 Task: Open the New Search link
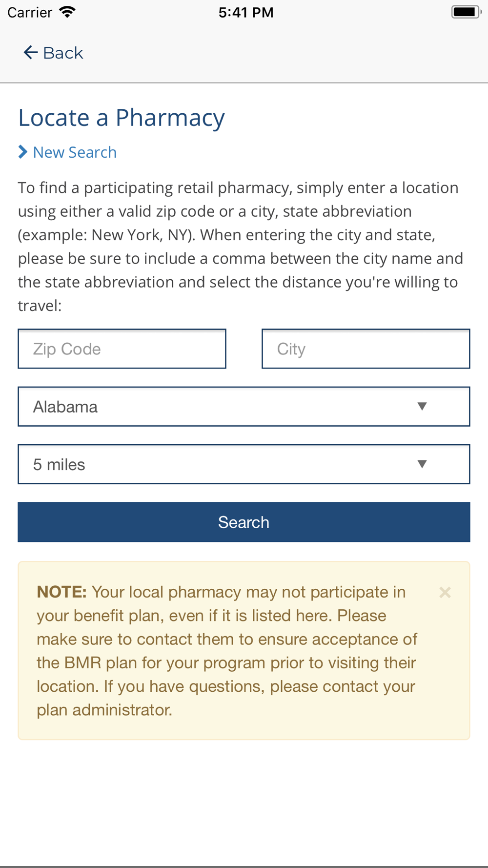click(x=75, y=152)
